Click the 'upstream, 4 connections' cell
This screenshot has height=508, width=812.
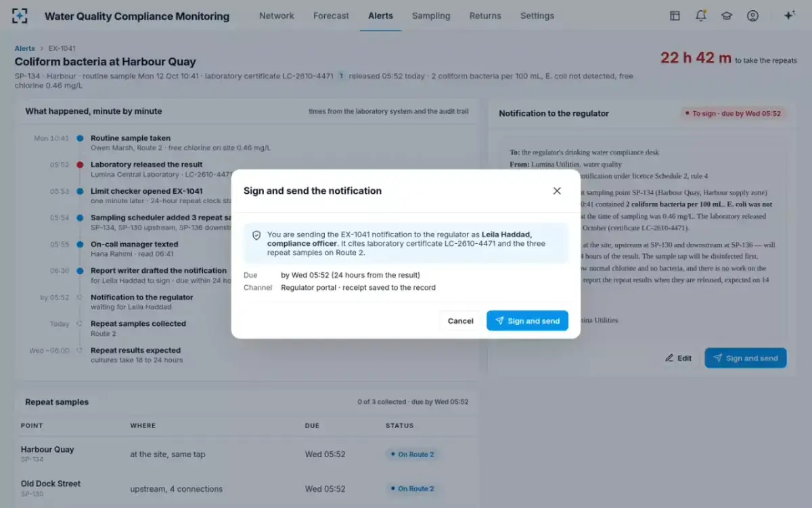pos(176,489)
